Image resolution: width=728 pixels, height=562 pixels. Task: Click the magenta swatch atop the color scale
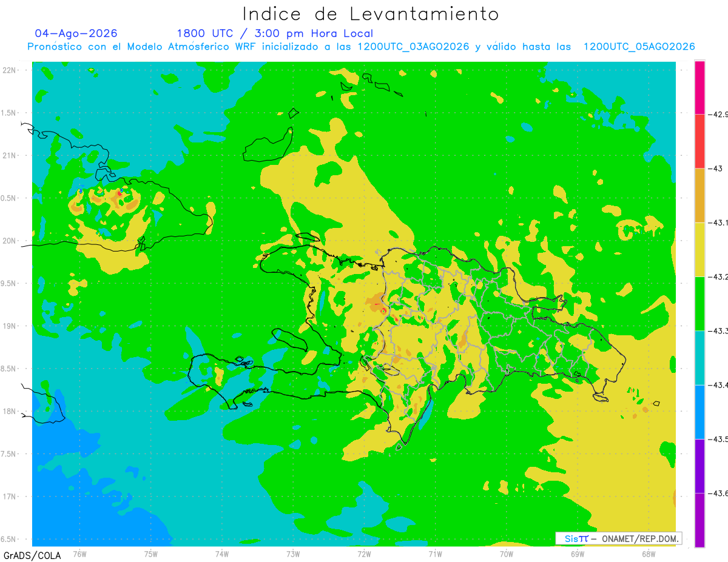pyautogui.click(x=699, y=87)
